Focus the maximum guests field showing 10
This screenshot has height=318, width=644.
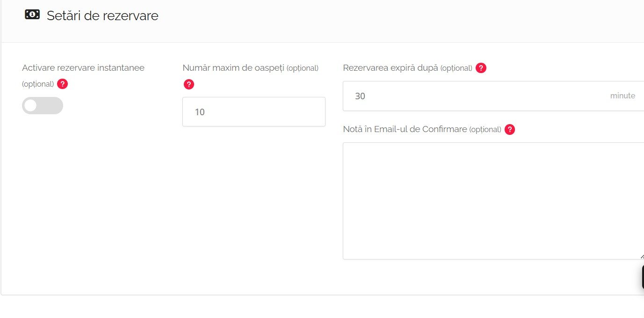click(x=253, y=112)
